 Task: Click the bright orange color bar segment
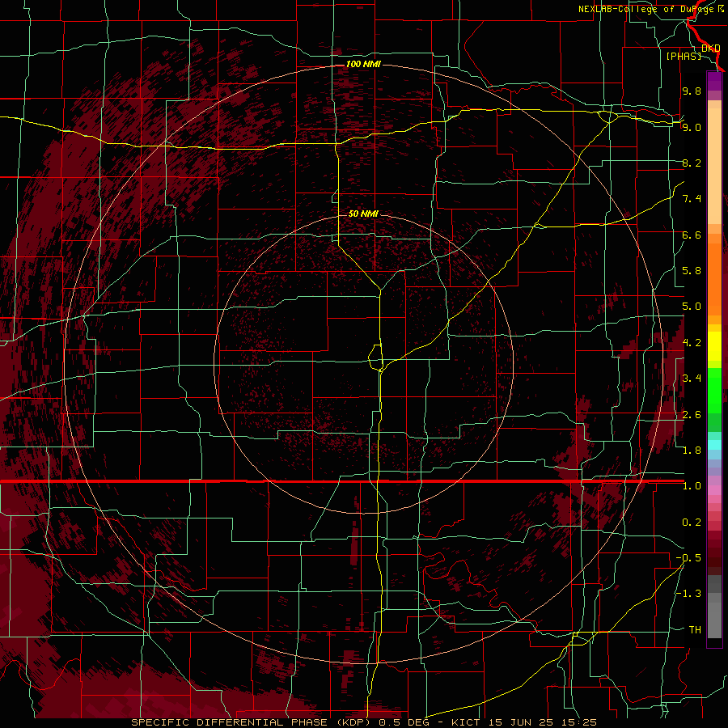714,278
